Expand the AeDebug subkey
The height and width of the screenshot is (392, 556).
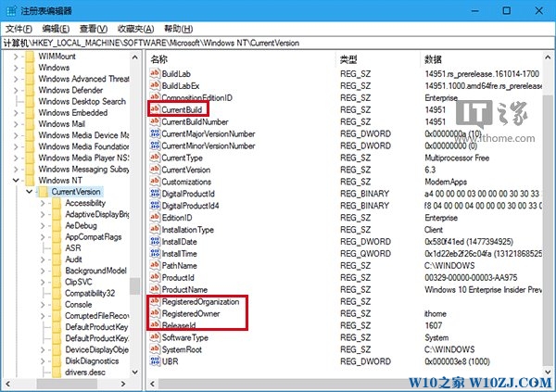[43, 225]
